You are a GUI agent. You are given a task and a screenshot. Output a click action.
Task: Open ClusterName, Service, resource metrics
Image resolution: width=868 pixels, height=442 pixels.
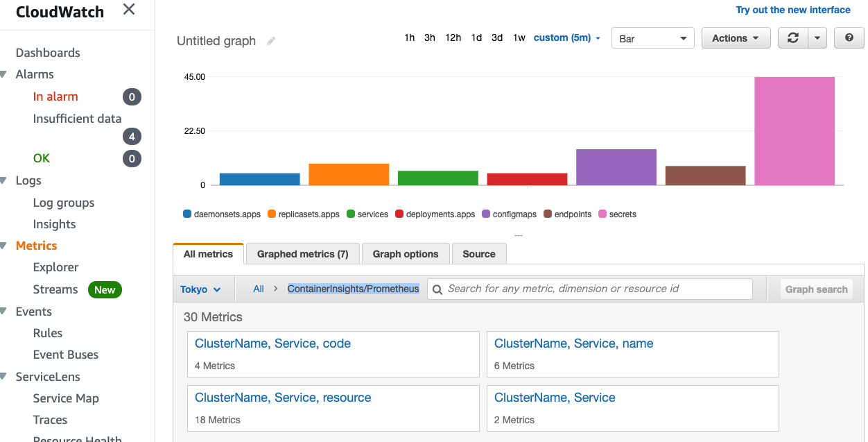coord(283,398)
